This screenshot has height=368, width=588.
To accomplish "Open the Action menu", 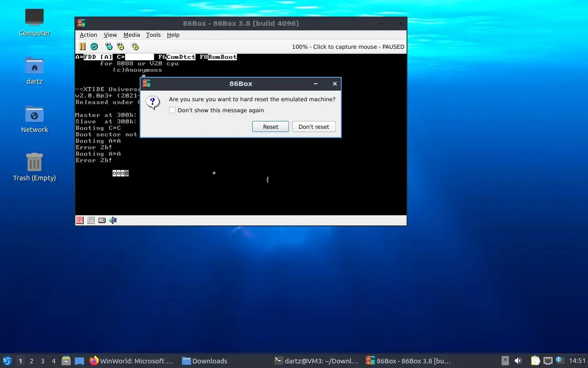I will (x=88, y=35).
